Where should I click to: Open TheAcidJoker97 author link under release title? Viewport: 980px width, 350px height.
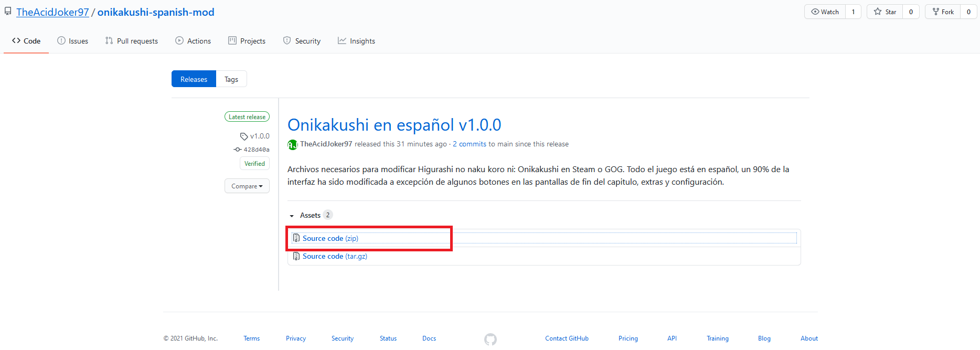326,144
